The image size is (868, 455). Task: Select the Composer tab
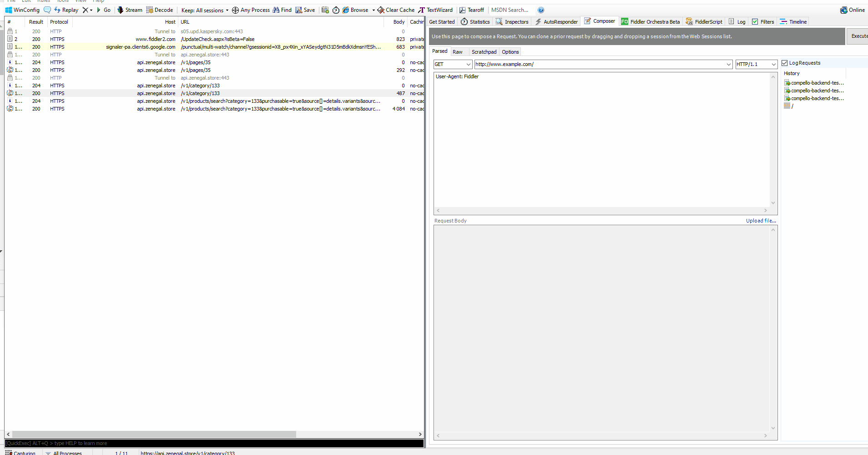pos(600,21)
